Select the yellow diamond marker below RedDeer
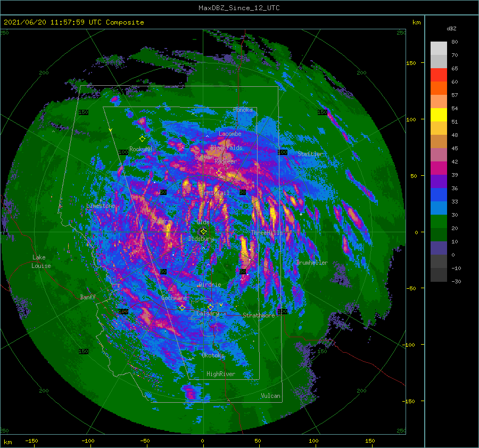The width and height of the screenshot is (479, 448). [219, 173]
